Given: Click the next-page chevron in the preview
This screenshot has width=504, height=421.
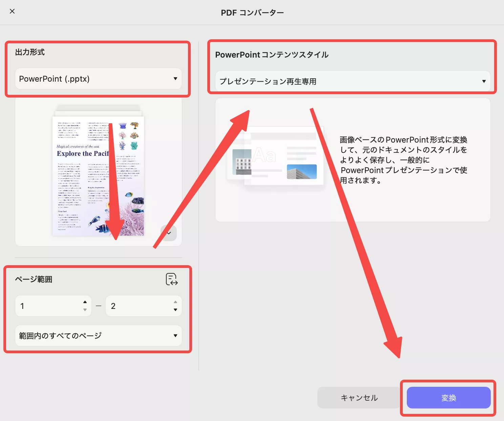Looking at the screenshot, I should [x=169, y=233].
